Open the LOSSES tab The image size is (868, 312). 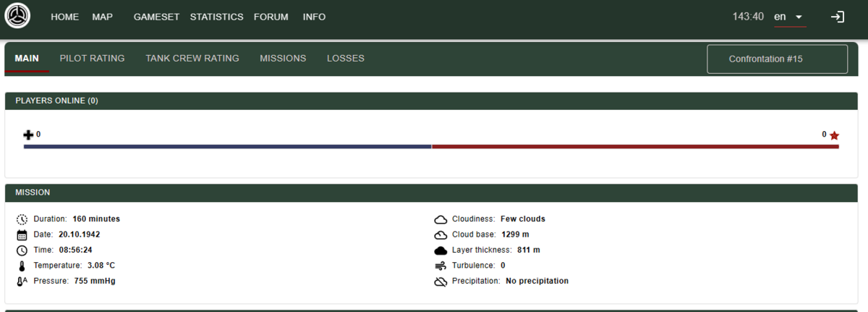pyautogui.click(x=345, y=58)
